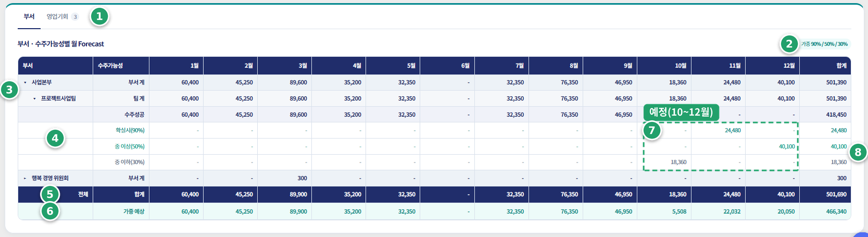
Task: Click 76,350 in 수주성공 row
Action: point(569,115)
